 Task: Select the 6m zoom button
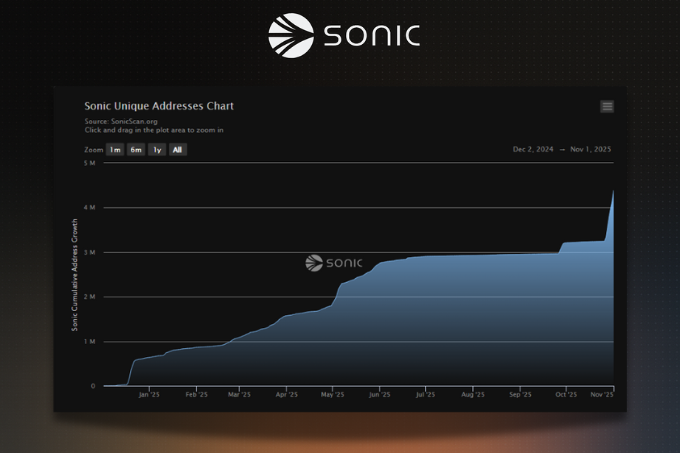pyautogui.click(x=136, y=150)
